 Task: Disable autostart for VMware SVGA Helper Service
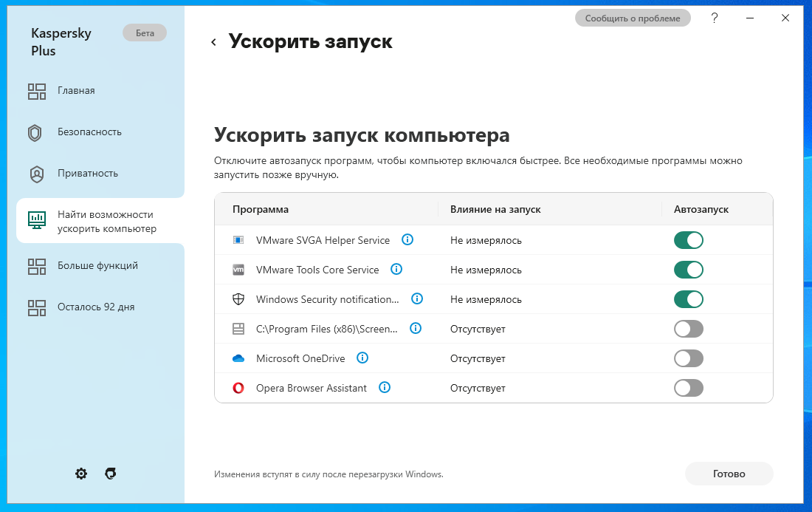(x=688, y=240)
